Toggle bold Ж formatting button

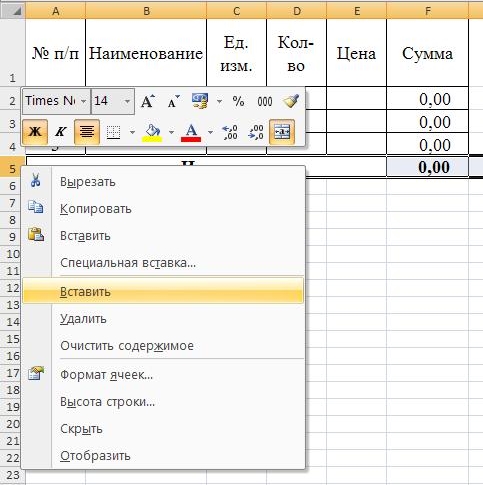[x=35, y=132]
